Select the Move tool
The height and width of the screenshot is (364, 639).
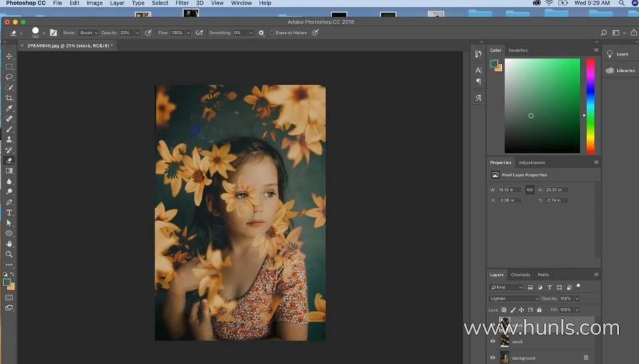tap(9, 56)
